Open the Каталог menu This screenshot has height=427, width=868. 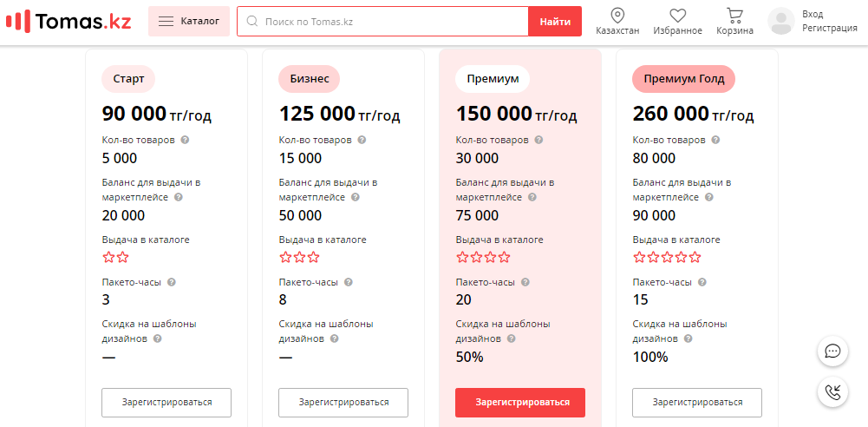tap(189, 21)
